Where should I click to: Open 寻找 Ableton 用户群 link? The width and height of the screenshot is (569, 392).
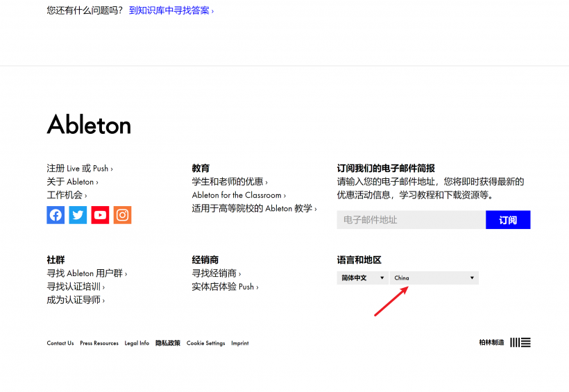coord(87,273)
